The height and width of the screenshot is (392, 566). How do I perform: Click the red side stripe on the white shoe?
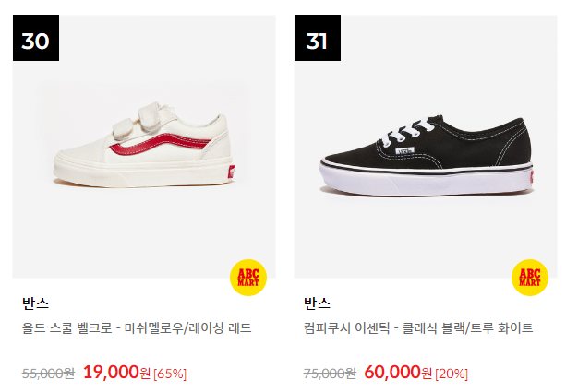[160, 144]
